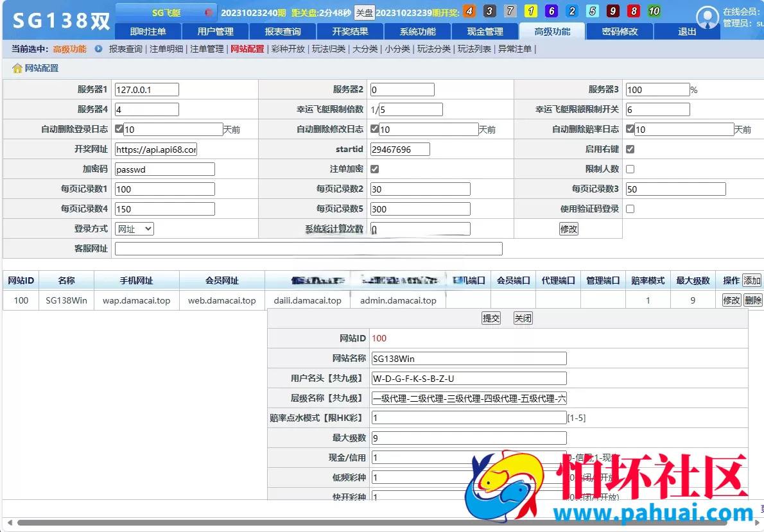Click the gray lottery ball number 7
The image size is (764, 532).
(510, 11)
